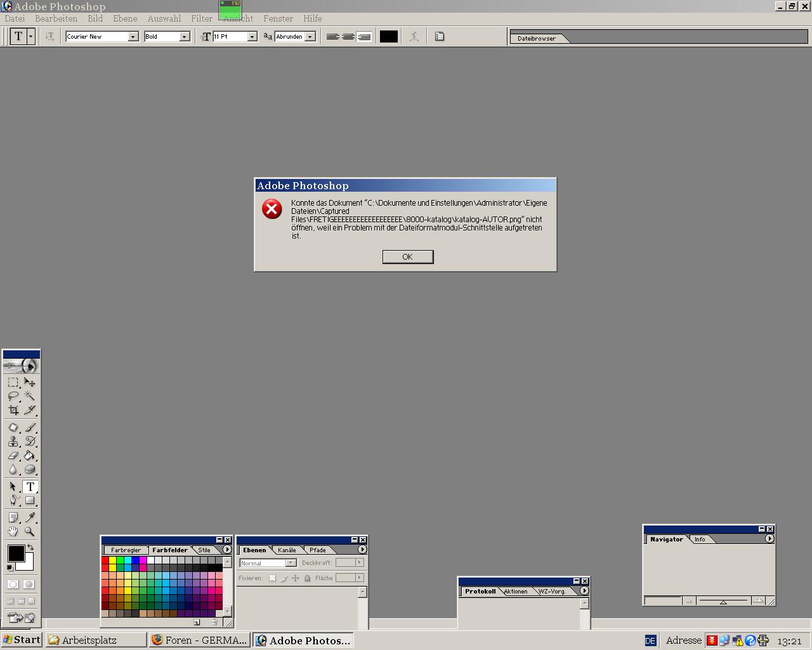The width and height of the screenshot is (812, 650).
Task: Select the Clone Stamp tool
Action: [13, 442]
